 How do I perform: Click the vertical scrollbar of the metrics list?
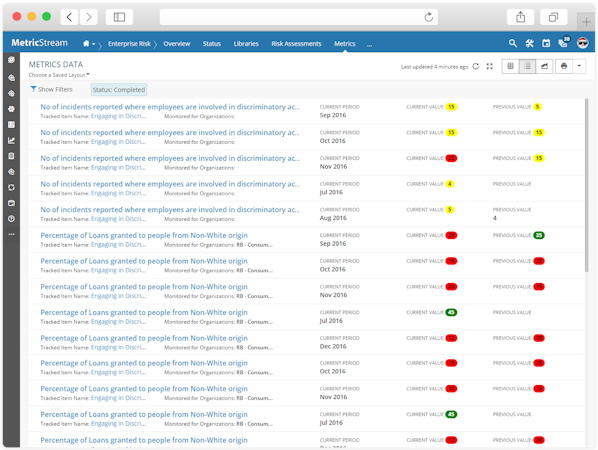(587, 185)
